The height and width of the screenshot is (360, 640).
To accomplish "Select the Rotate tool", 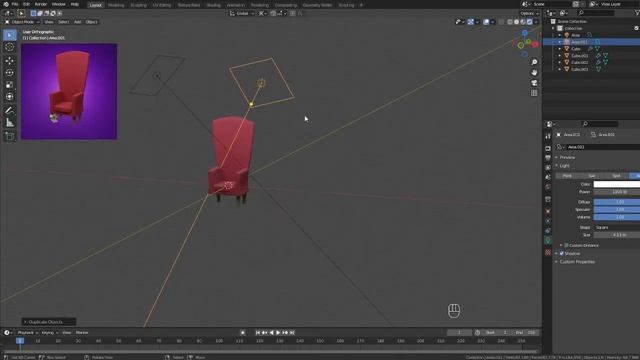I will click(x=9, y=73).
